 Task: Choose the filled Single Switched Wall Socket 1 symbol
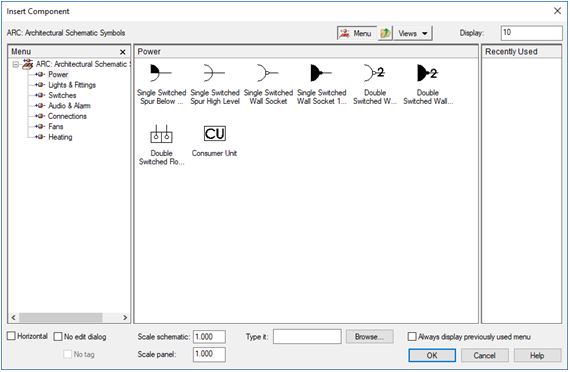click(x=321, y=73)
